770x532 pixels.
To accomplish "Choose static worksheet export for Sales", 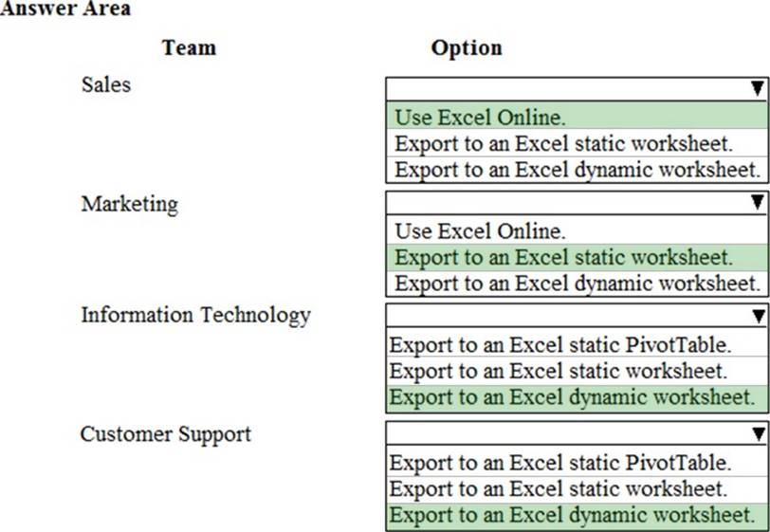I will tap(563, 144).
